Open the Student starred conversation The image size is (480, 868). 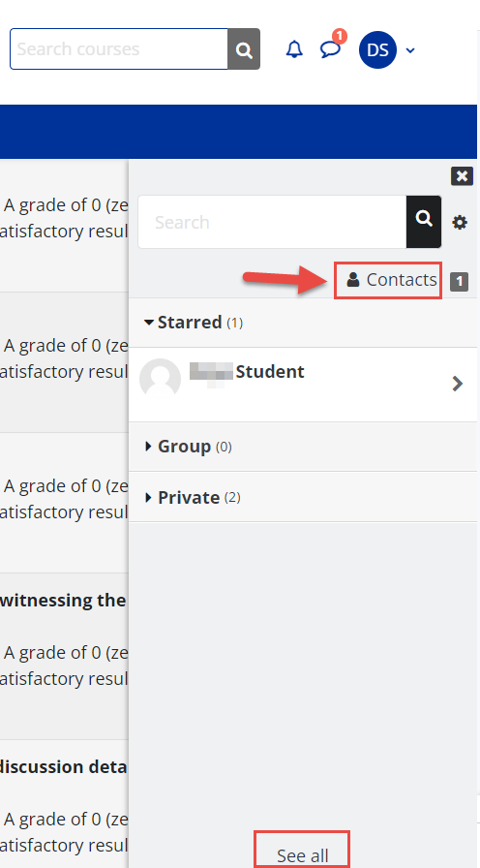303,385
